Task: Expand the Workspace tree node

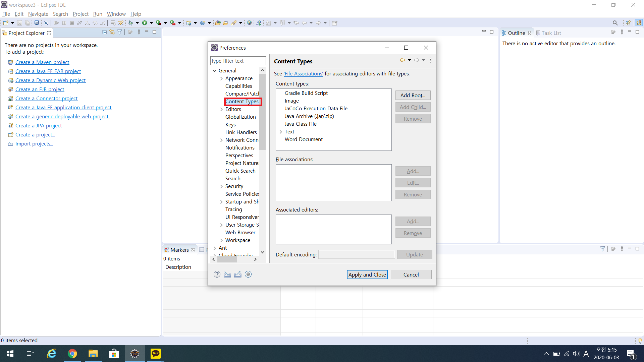Action: tap(221, 240)
